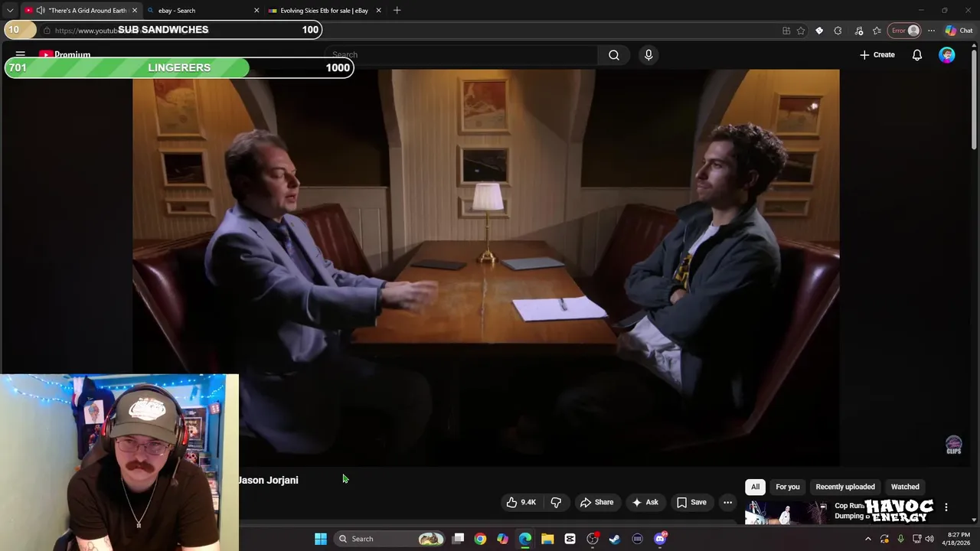Mute the tab via its speaker icon

(x=40, y=11)
